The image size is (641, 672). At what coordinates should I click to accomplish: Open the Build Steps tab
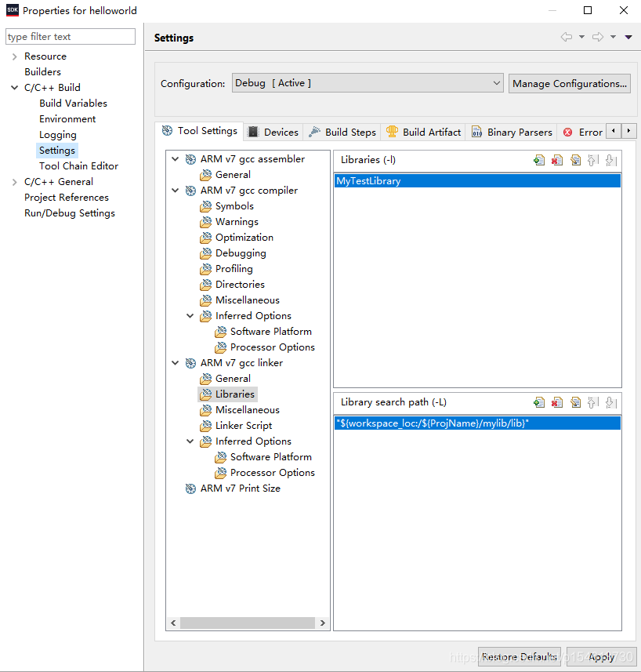(x=342, y=132)
